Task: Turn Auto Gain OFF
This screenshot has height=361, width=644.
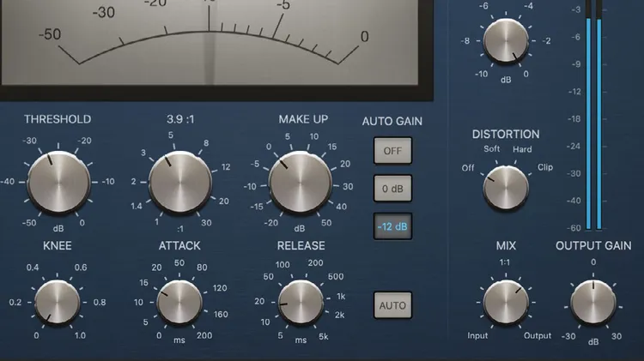Action: pos(392,151)
